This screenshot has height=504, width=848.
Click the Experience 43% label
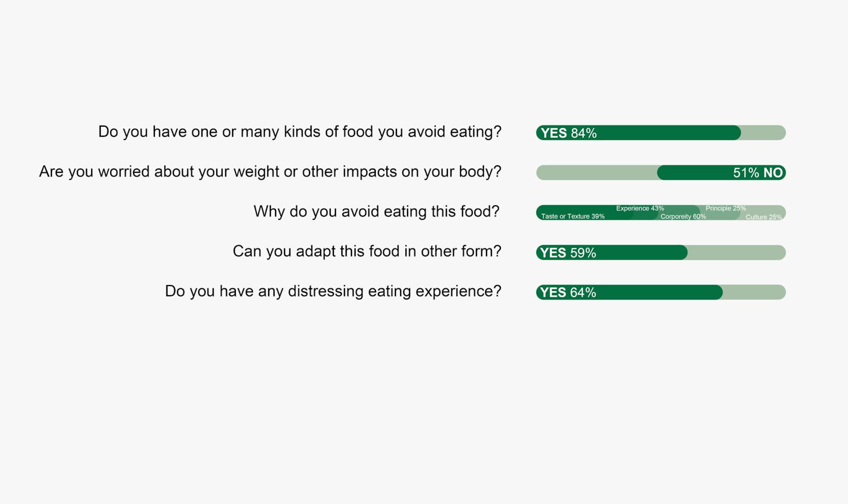point(640,208)
